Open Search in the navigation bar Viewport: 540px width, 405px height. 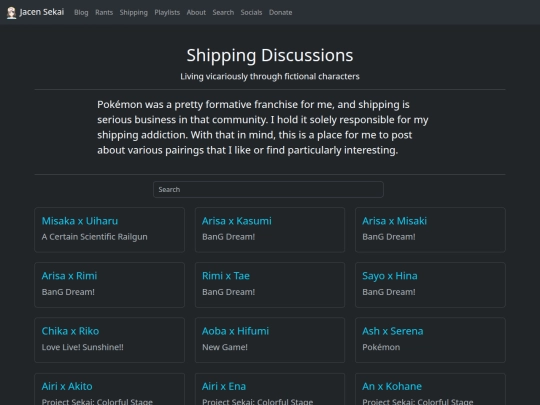[x=223, y=12]
